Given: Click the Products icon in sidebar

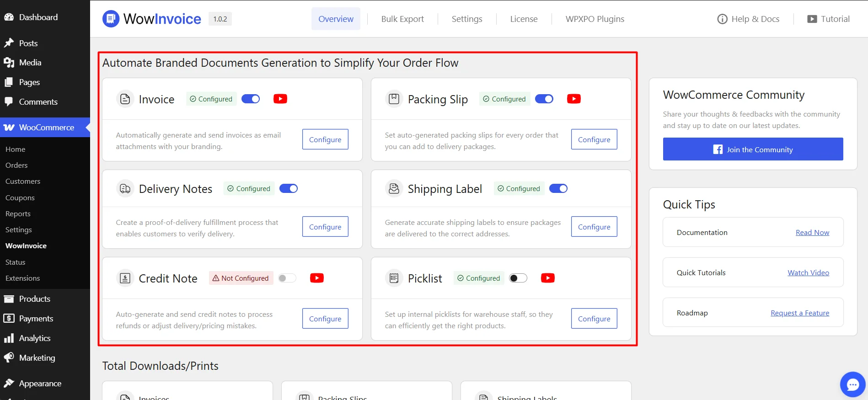Looking at the screenshot, I should 9,299.
